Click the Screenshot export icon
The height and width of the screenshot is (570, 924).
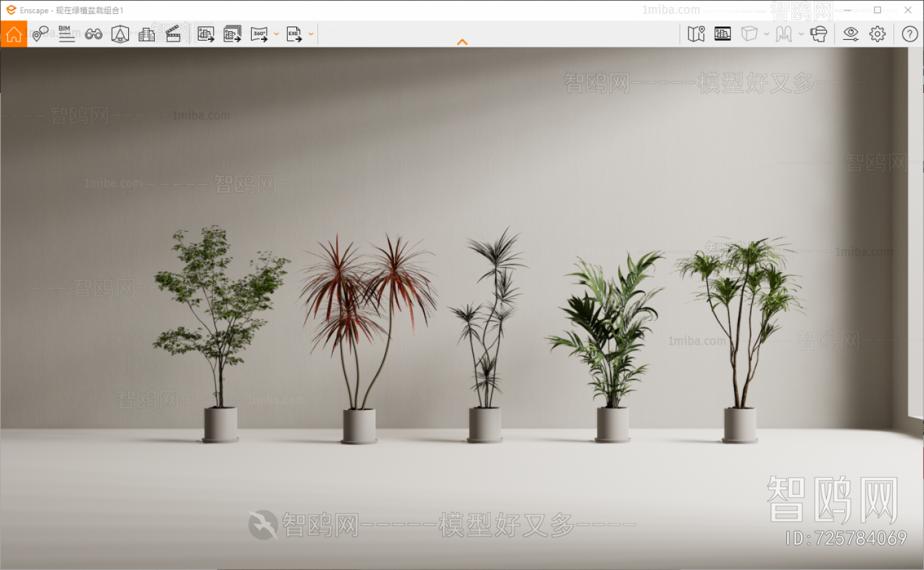pos(206,34)
